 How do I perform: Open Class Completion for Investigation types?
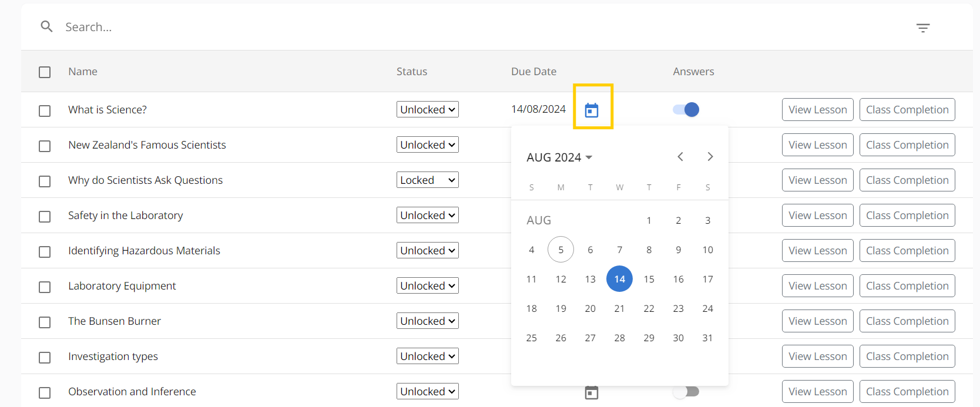pyautogui.click(x=907, y=356)
